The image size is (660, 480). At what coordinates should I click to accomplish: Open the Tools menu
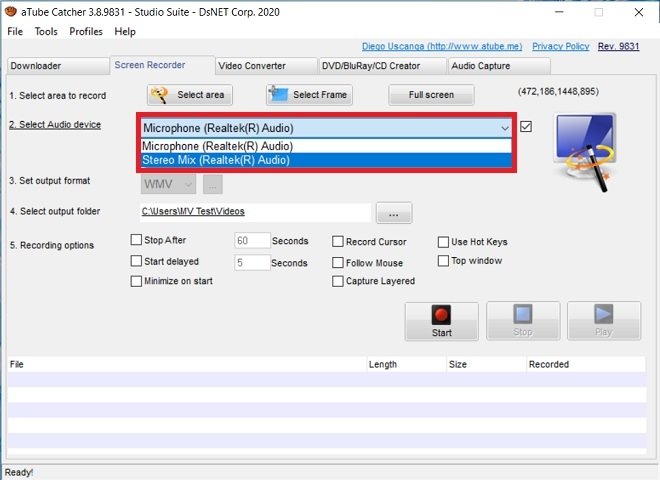[x=46, y=32]
